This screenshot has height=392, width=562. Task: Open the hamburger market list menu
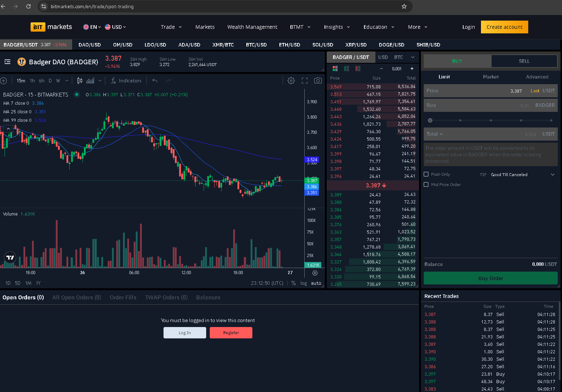coord(7,62)
